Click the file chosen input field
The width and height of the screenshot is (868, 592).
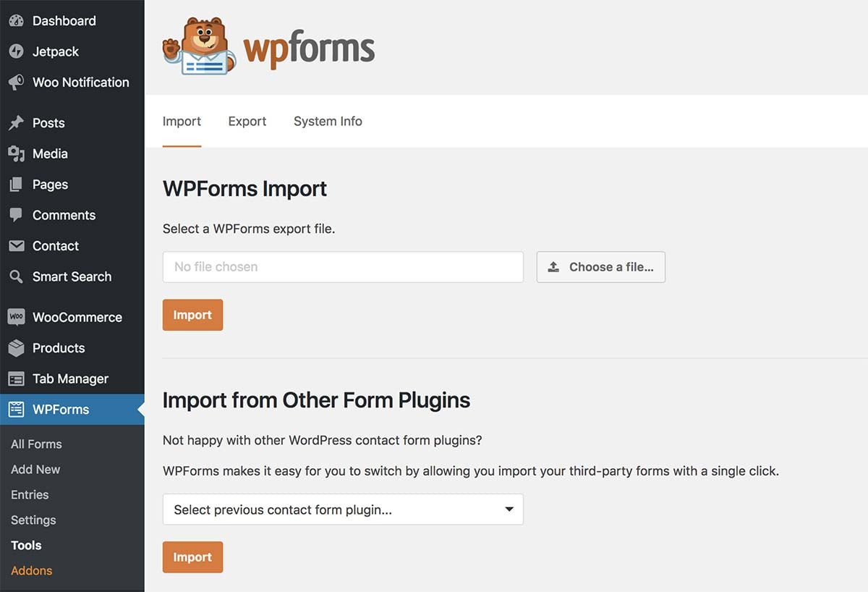(x=343, y=267)
